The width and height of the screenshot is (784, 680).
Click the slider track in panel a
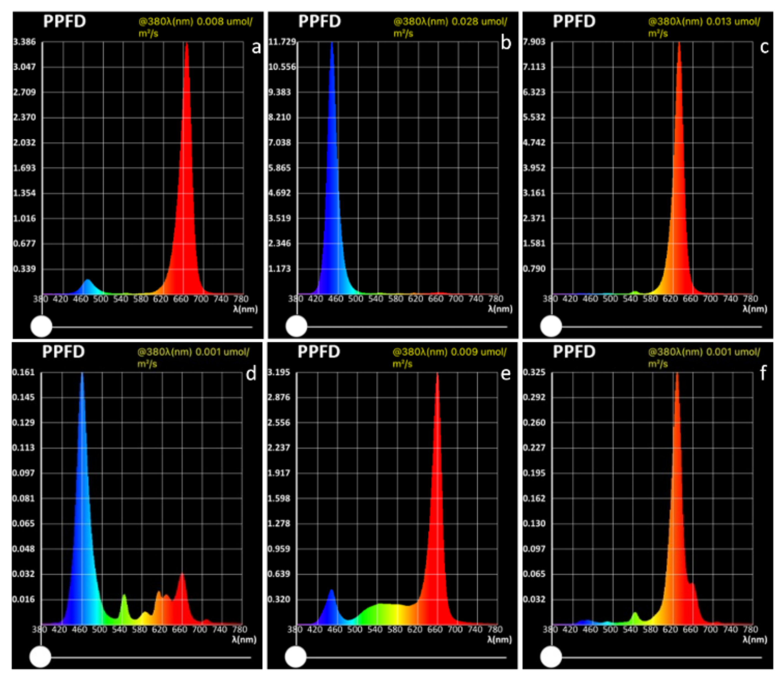coord(152,327)
